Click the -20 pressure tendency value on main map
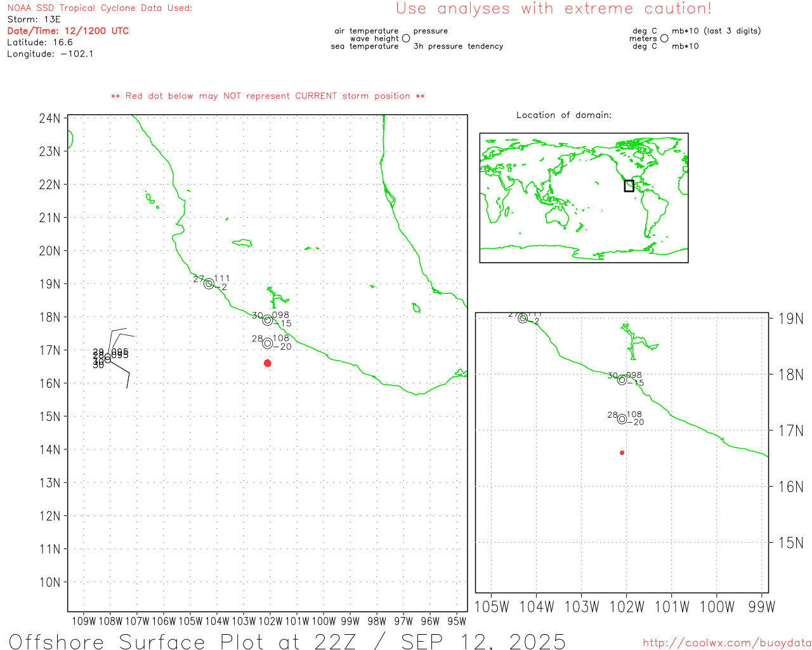This screenshot has width=812, height=650. [282, 347]
